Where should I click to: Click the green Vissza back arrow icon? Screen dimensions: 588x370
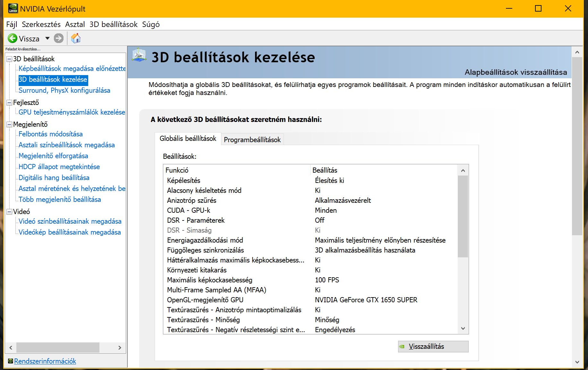point(13,39)
